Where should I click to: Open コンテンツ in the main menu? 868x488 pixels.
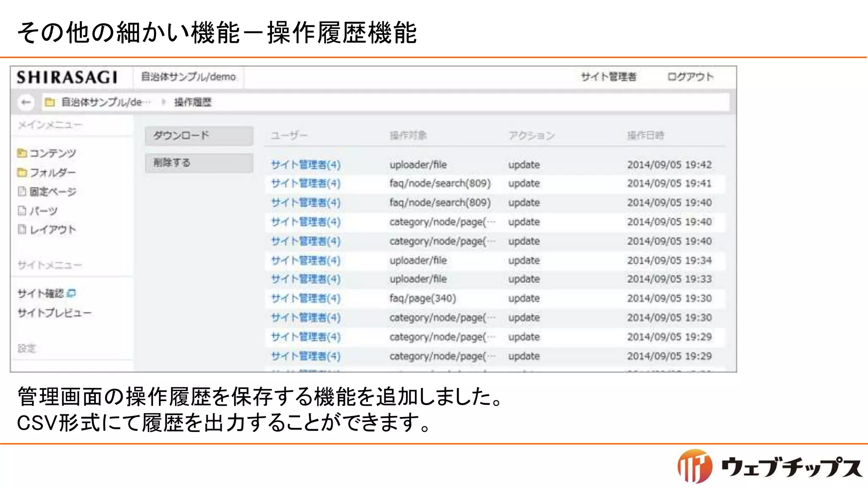pos(53,153)
